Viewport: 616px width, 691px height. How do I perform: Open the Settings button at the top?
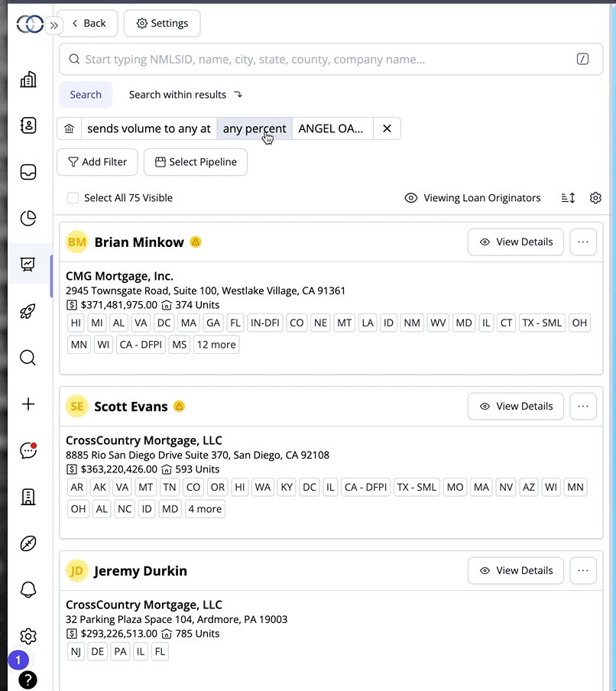[x=162, y=24]
